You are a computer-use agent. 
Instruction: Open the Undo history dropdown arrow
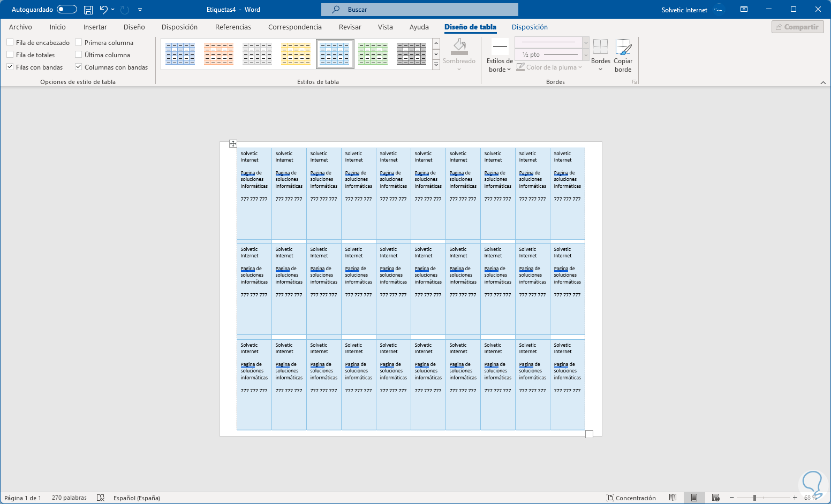[113, 10]
